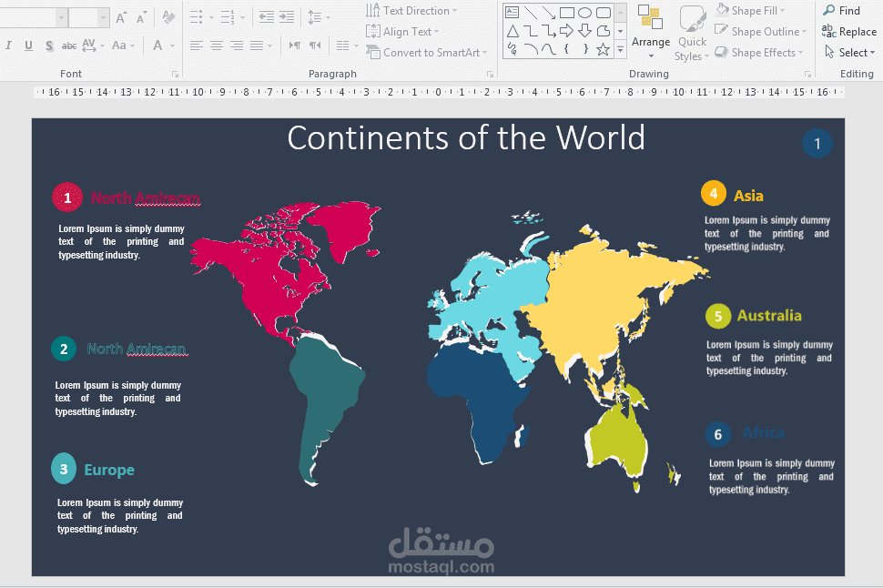
Task: Select the Down Arrow block shape
Action: pyautogui.click(x=585, y=30)
